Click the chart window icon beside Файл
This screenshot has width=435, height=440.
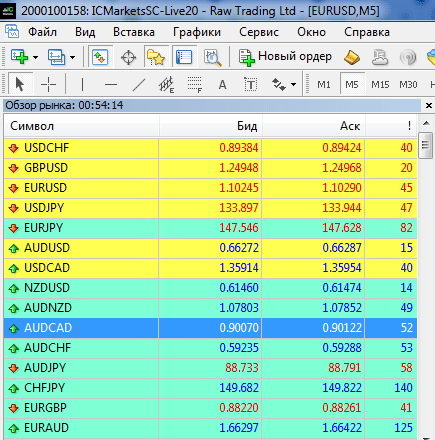12,32
